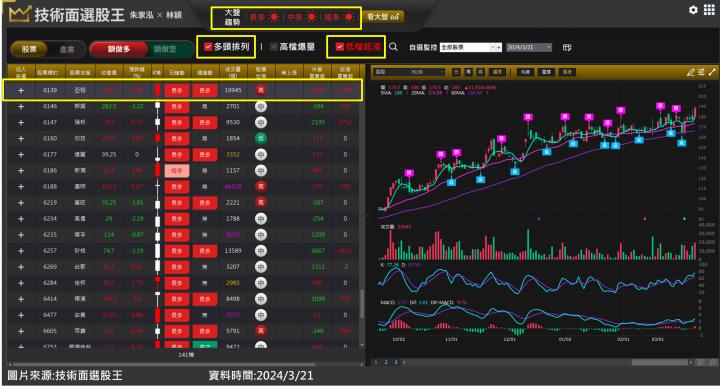Click the first chart toolbar button after the divider
720x389 pixels.
[525, 72]
